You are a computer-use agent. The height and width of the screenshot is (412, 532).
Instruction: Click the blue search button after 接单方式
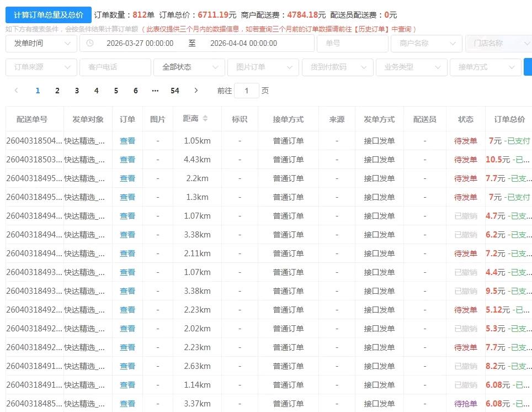[x=527, y=67]
